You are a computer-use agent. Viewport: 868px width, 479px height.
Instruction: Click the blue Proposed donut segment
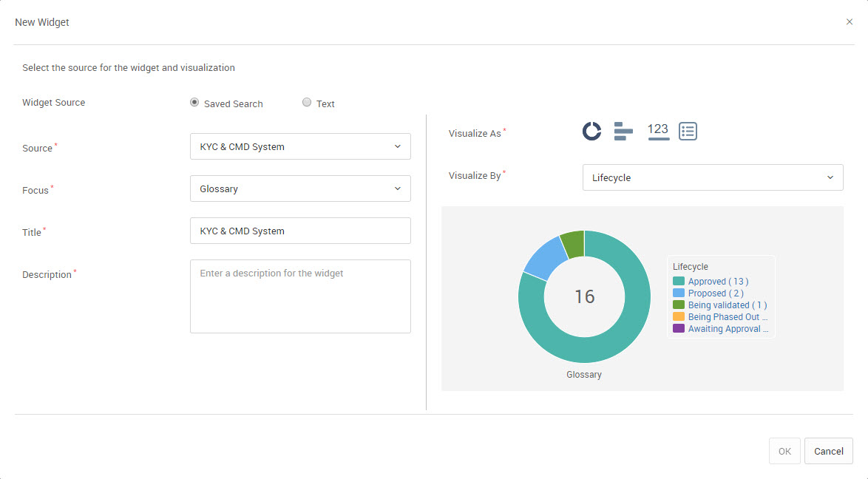545,257
